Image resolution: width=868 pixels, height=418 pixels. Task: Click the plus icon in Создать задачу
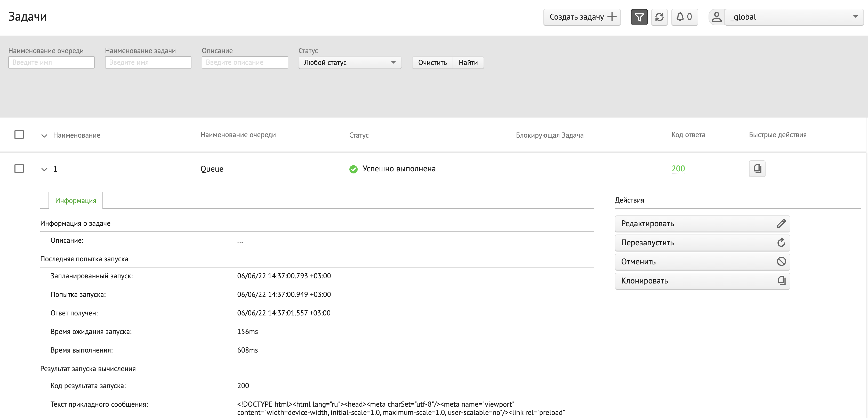point(612,17)
